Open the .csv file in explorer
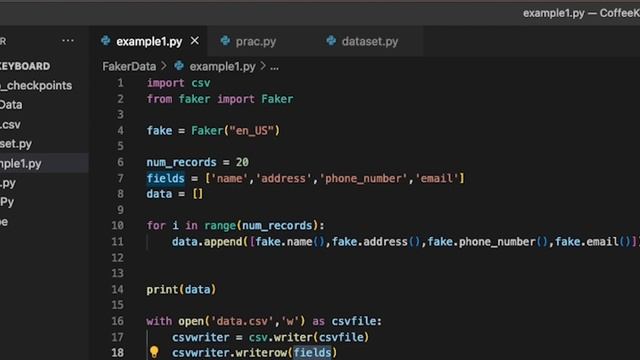 (10, 124)
